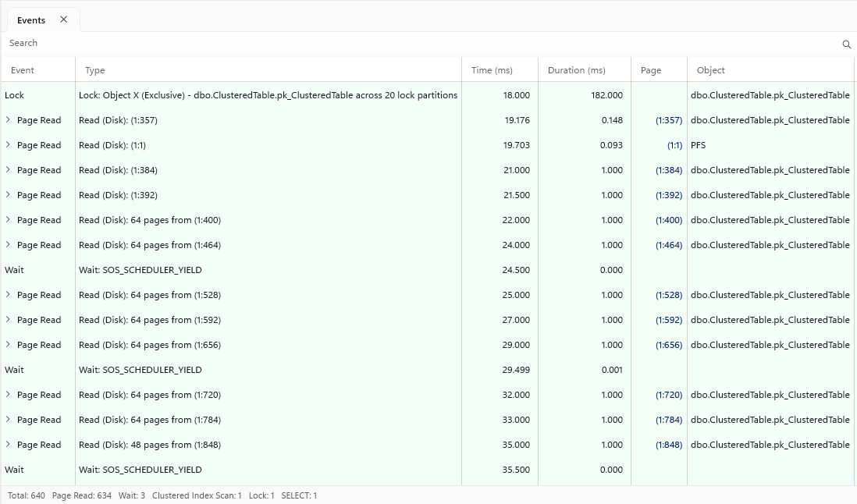Click the search magnifier icon

846,44
